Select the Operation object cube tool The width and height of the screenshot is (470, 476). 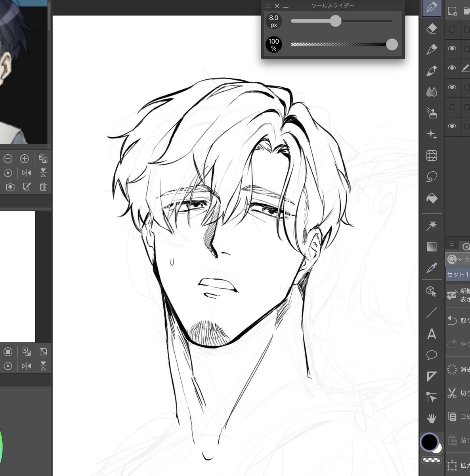432,292
